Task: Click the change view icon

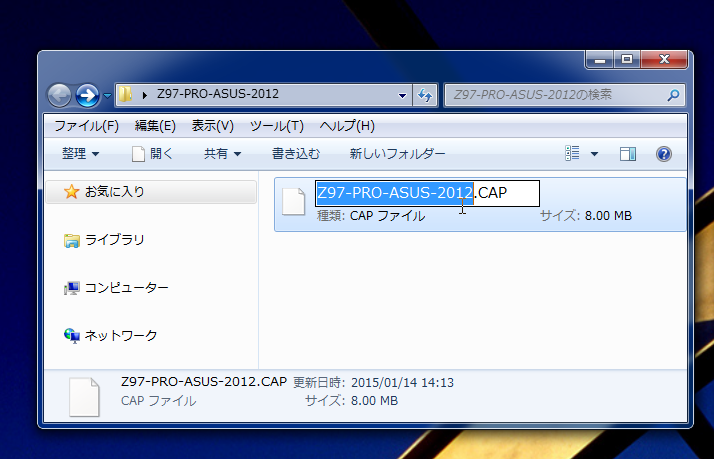Action: coord(572,153)
